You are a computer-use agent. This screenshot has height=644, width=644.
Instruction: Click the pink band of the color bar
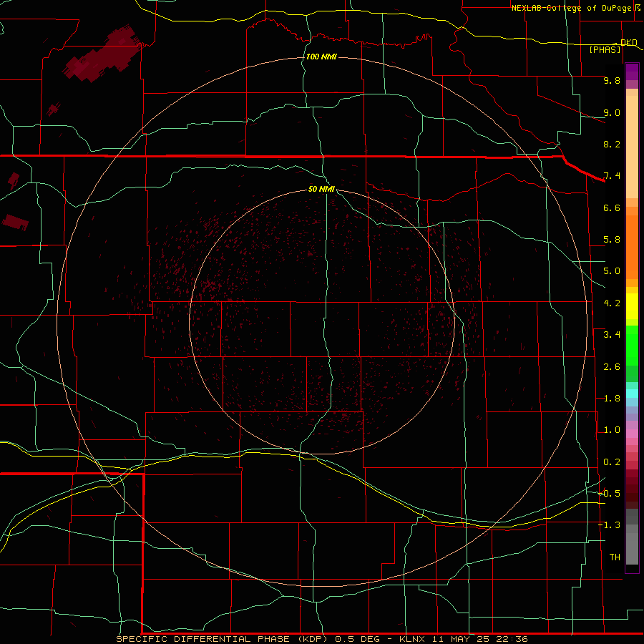[632, 434]
